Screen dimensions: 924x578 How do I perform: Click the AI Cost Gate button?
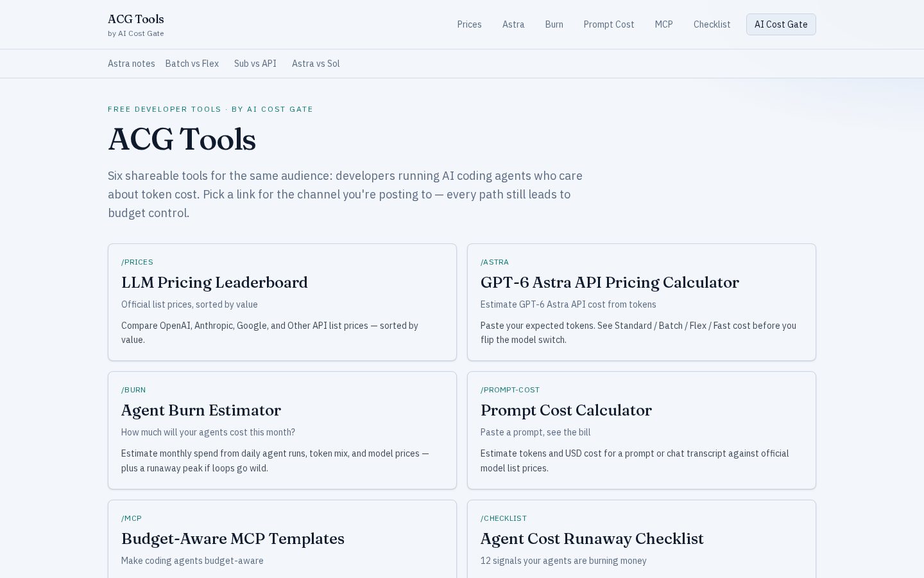tap(781, 24)
